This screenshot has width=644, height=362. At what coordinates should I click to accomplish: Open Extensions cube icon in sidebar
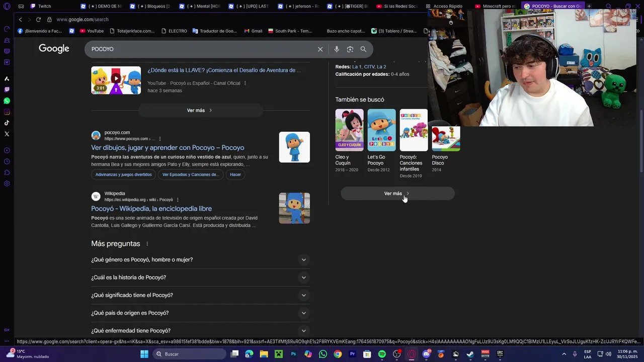pyautogui.click(x=7, y=172)
